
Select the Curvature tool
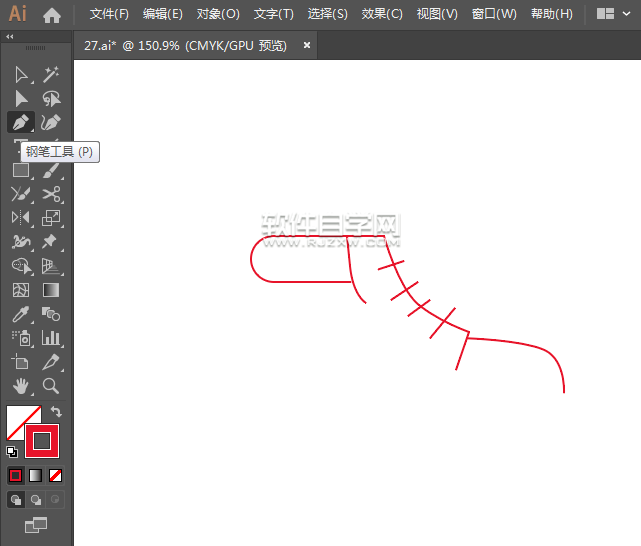51,122
